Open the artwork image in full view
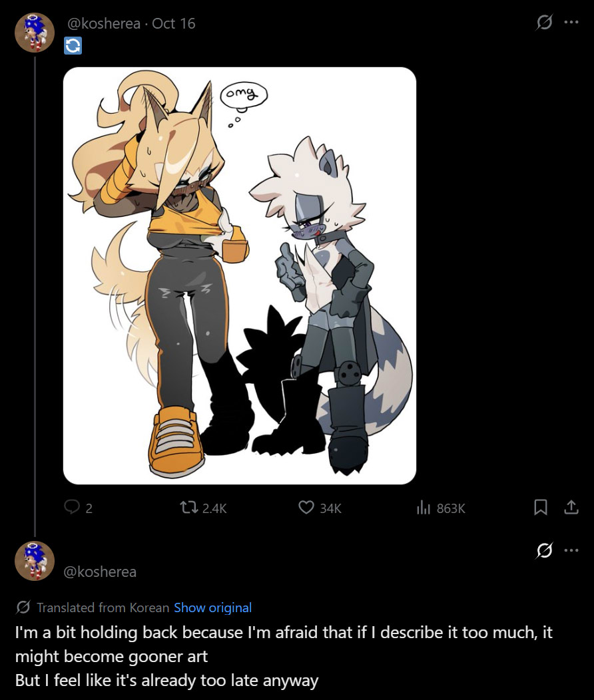 (240, 275)
